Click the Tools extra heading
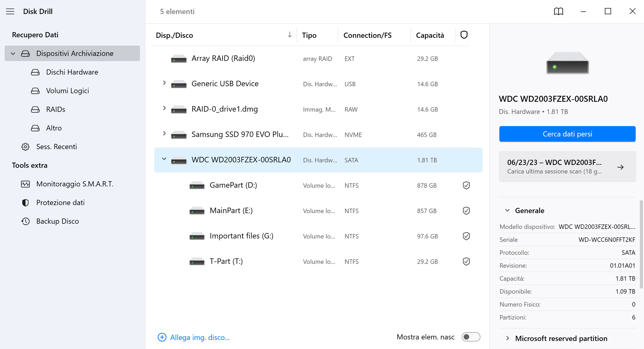 click(x=30, y=165)
